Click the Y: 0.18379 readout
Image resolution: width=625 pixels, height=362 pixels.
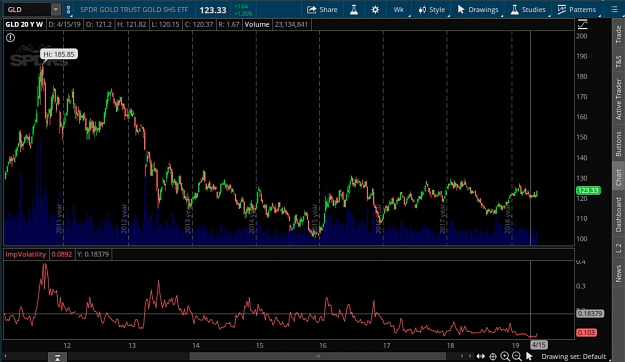93,254
